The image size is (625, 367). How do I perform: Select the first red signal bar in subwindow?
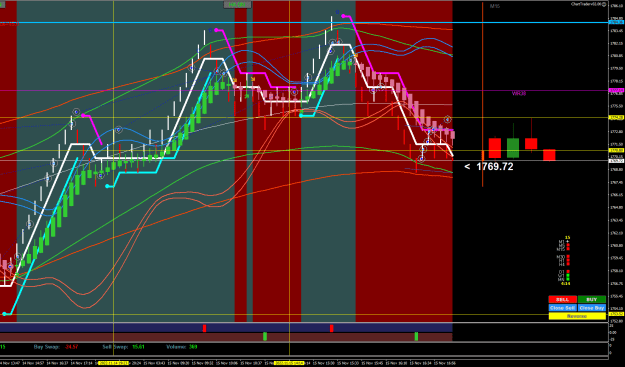204,328
